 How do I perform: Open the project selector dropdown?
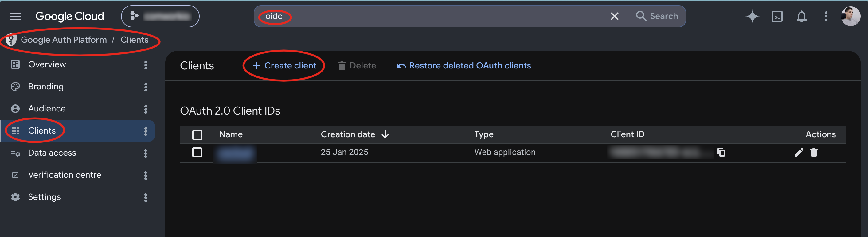pos(160,16)
